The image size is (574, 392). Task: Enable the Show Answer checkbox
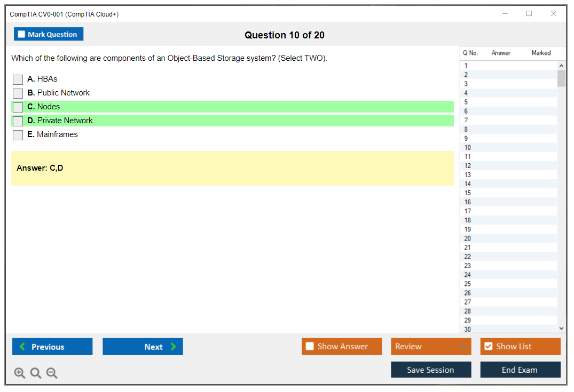pyautogui.click(x=310, y=347)
